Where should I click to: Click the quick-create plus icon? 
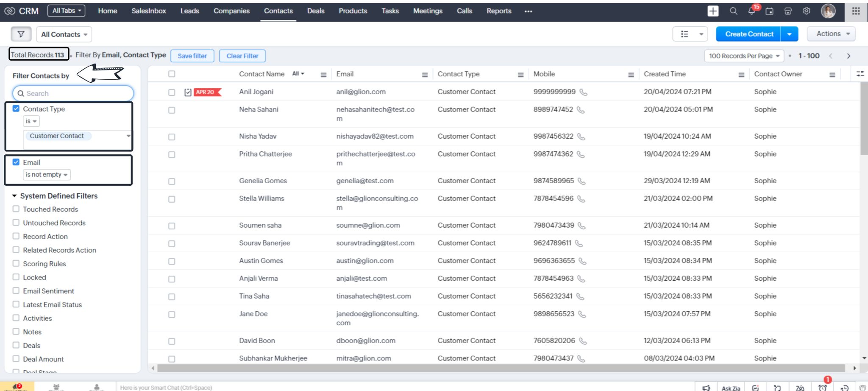(x=712, y=11)
